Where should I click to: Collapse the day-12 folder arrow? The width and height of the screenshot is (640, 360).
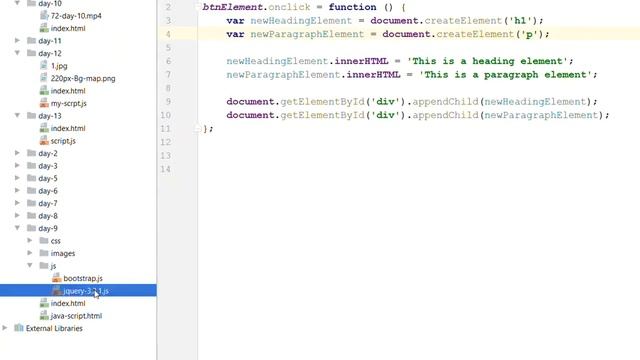click(17, 53)
